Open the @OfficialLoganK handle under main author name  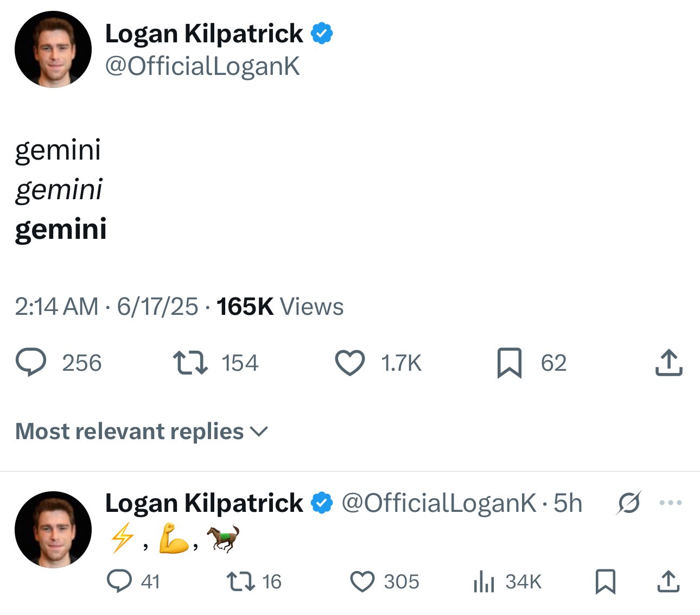[x=202, y=66]
